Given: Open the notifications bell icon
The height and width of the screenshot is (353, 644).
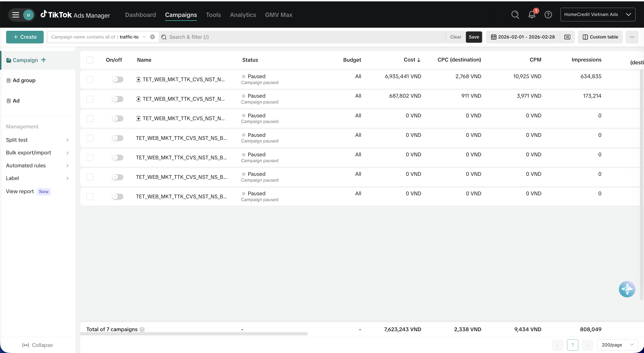Looking at the screenshot, I should point(532,15).
